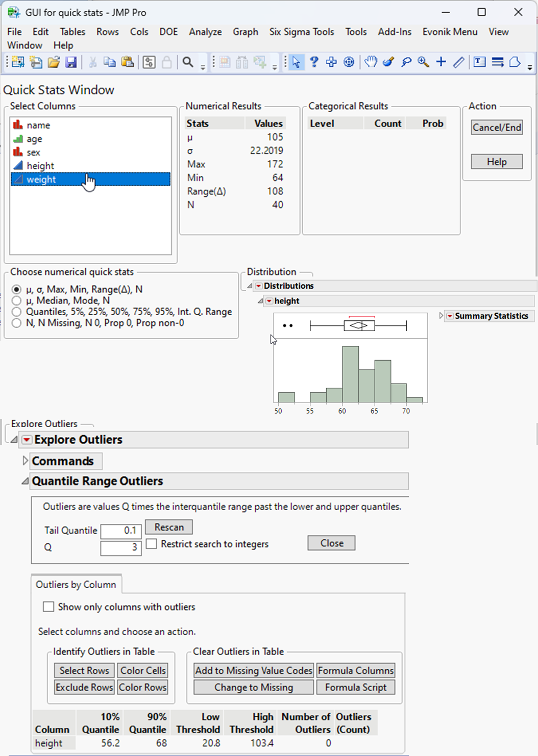
Task: Activate the Help question-mark tool
Action: (313, 62)
